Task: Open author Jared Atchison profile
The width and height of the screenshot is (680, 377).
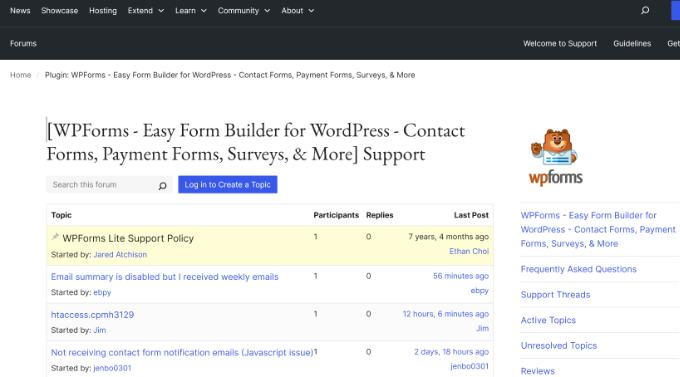Action: point(120,255)
